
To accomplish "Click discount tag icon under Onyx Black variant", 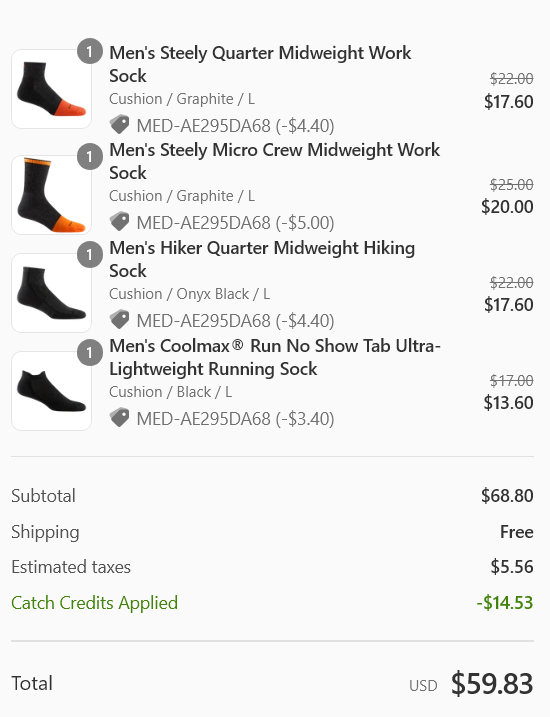I will [119, 320].
